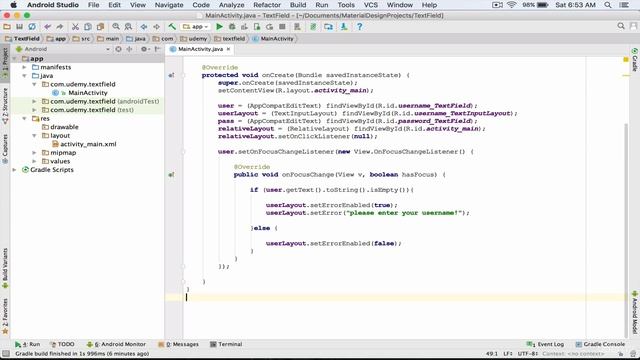Navigate back with left arrow icon
Image resolution: width=640 pixels, height=360 pixels.
tap(144, 27)
